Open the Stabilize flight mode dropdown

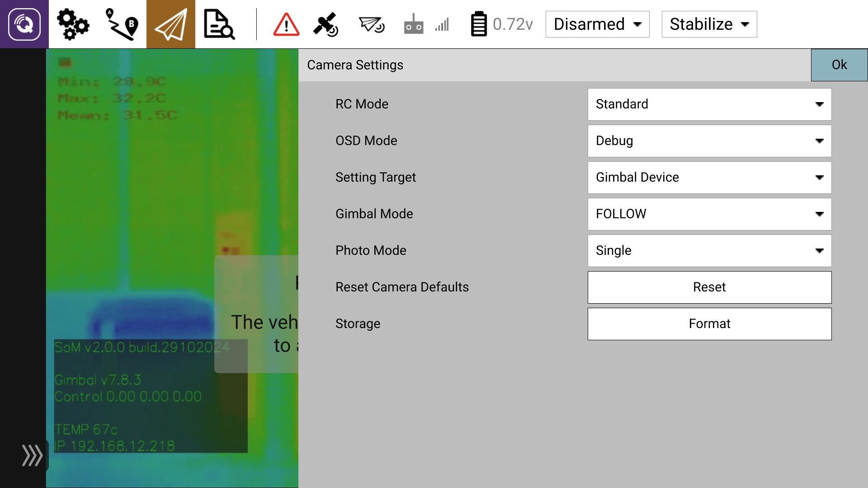[x=709, y=24]
